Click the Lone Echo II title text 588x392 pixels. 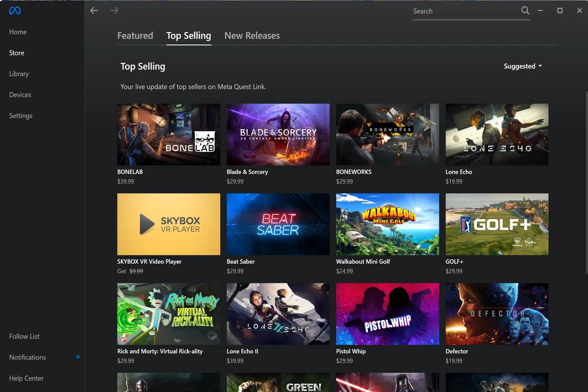(x=242, y=351)
